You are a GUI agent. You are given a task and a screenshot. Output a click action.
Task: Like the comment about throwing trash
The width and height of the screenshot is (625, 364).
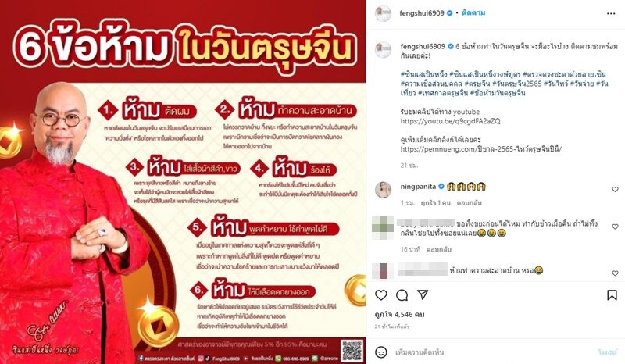[615, 227]
